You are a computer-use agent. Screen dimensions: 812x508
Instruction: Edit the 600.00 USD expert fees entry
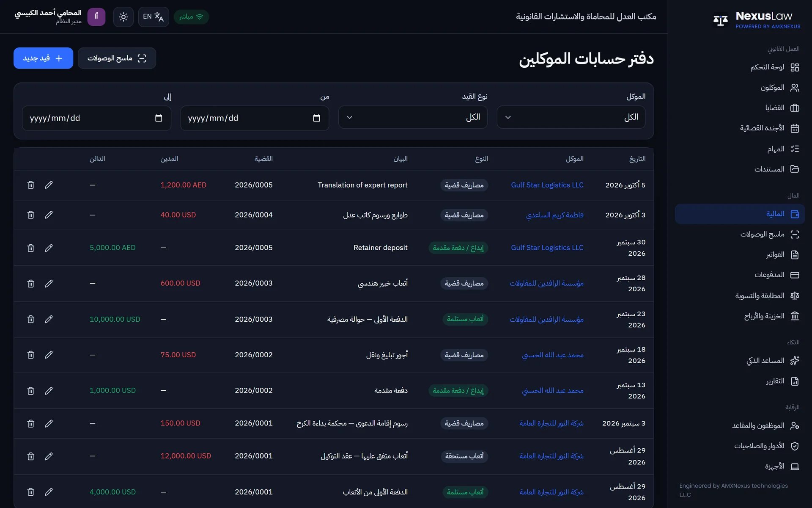49,284
